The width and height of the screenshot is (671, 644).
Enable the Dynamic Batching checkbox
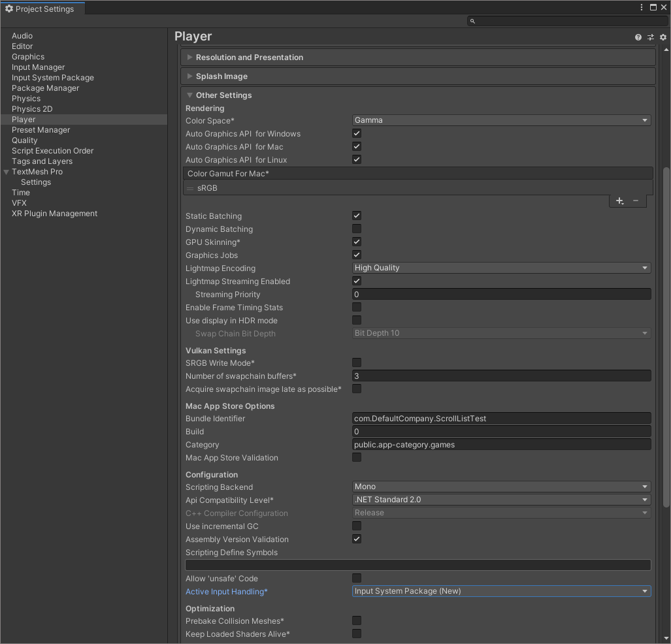[x=357, y=229]
